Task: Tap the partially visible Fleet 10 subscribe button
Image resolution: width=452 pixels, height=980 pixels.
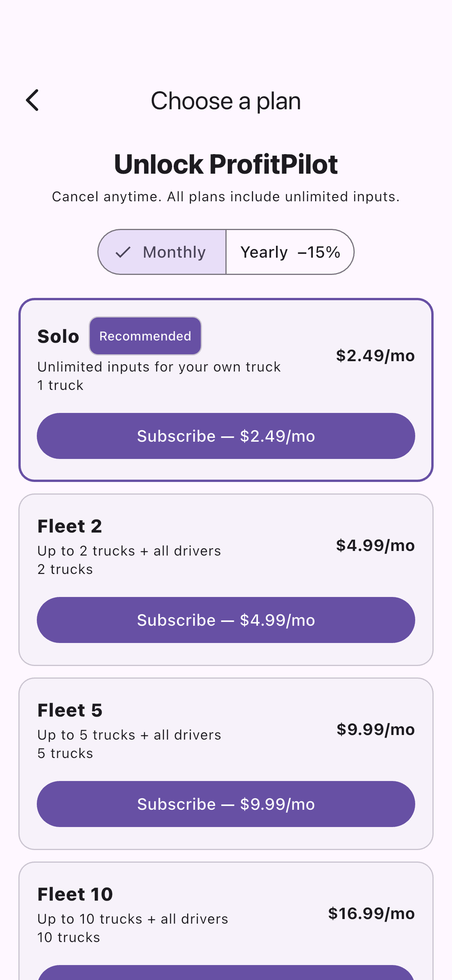Action: pyautogui.click(x=226, y=973)
